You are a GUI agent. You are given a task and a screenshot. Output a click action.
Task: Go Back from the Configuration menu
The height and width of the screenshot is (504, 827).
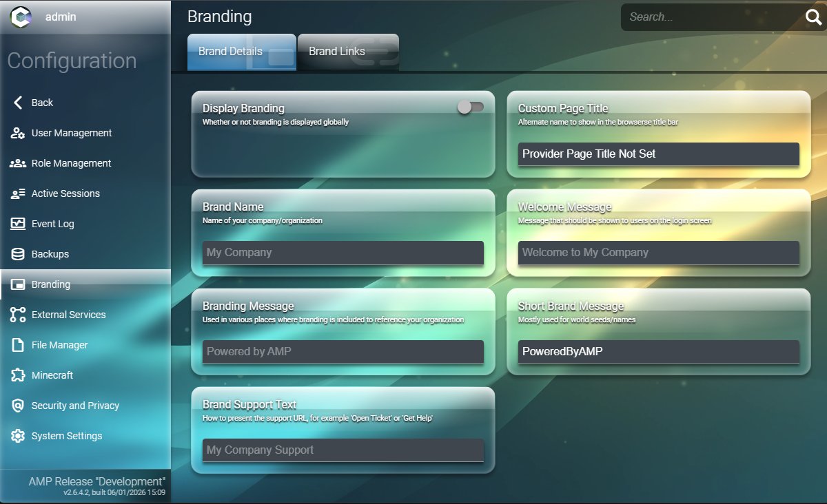85,103
